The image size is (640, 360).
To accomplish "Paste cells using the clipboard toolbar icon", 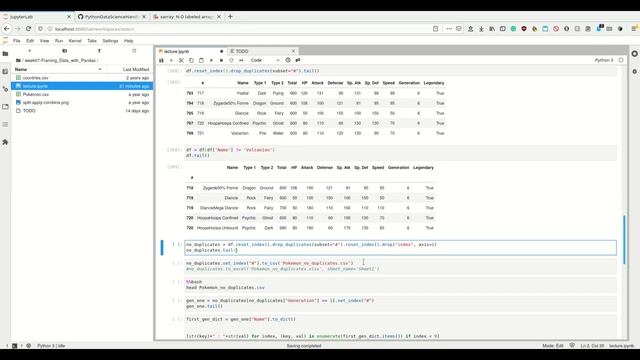I will [201, 60].
